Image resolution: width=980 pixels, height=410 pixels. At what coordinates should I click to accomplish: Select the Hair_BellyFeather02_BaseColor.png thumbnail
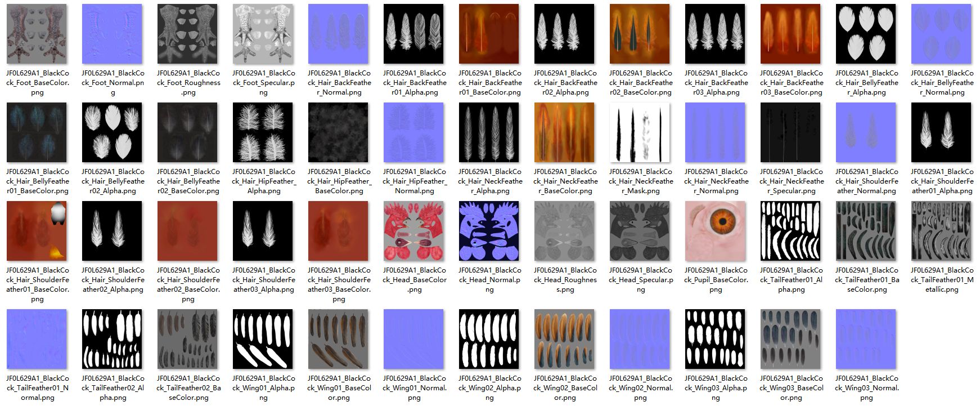pos(187,132)
